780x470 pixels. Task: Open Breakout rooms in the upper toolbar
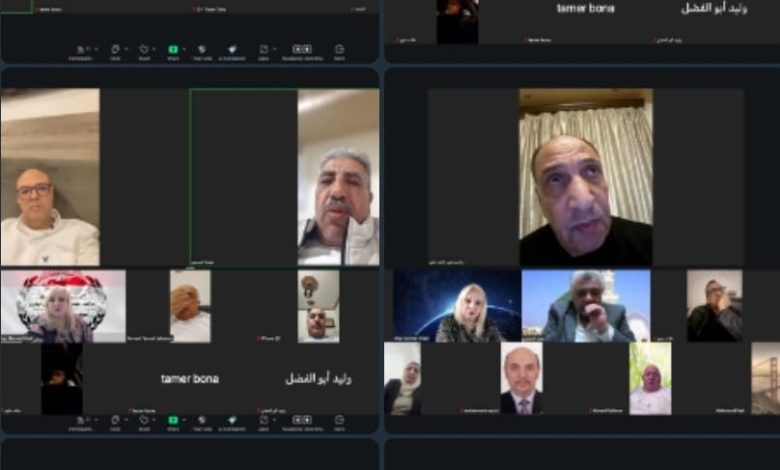(301, 48)
